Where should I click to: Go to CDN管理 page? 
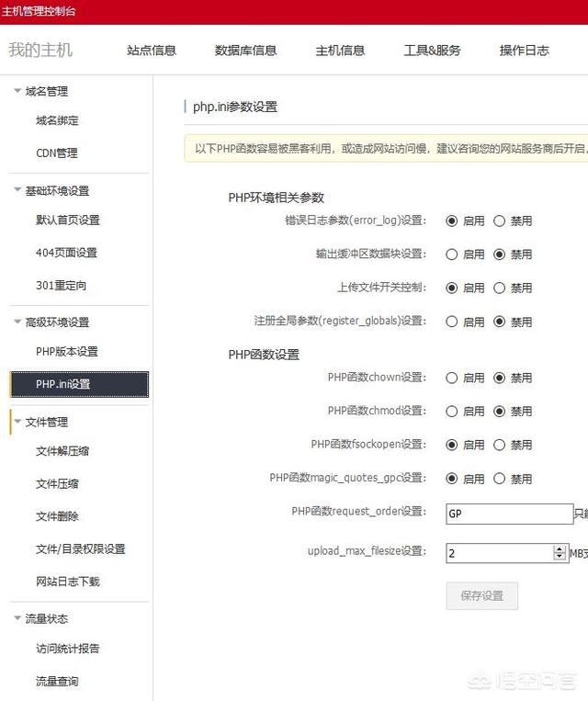tap(57, 153)
